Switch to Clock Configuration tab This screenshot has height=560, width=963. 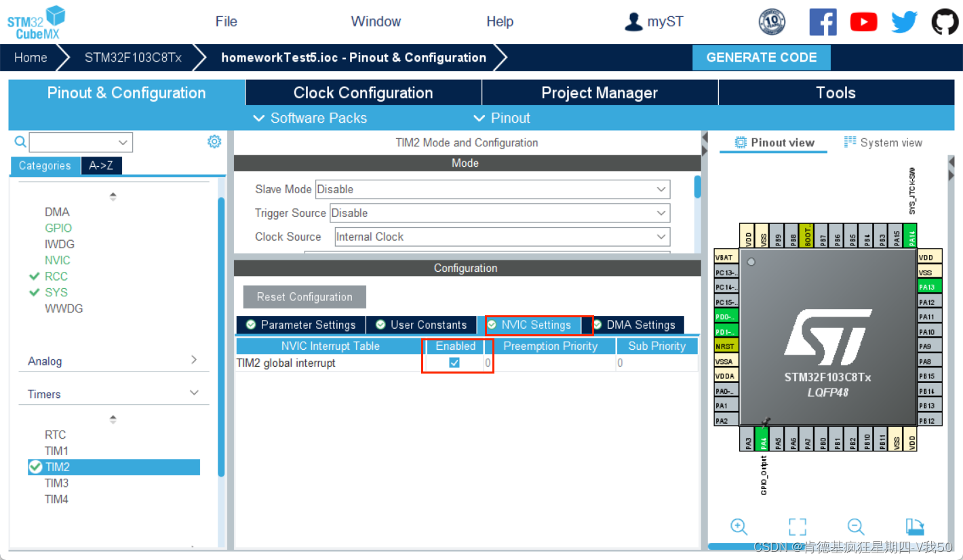(363, 93)
